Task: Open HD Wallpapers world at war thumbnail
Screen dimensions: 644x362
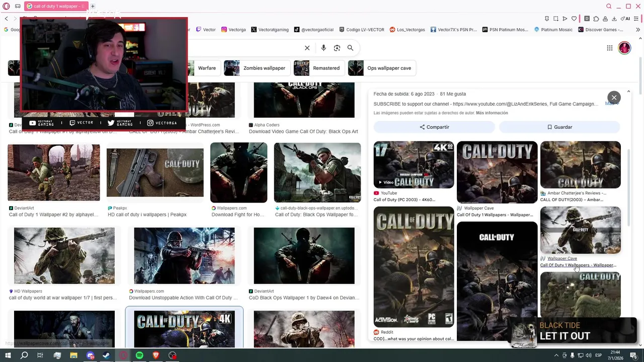Action: click(64, 256)
